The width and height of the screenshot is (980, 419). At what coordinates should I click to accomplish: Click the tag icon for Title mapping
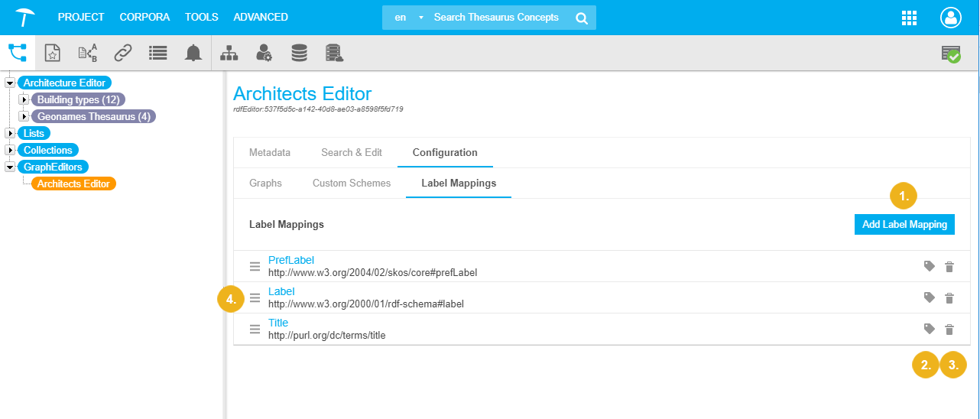click(929, 329)
